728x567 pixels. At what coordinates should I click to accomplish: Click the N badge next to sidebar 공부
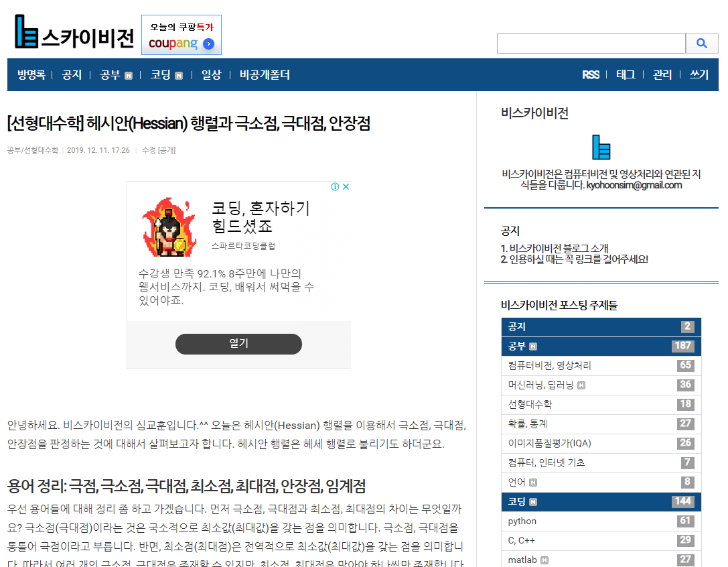[x=533, y=346]
